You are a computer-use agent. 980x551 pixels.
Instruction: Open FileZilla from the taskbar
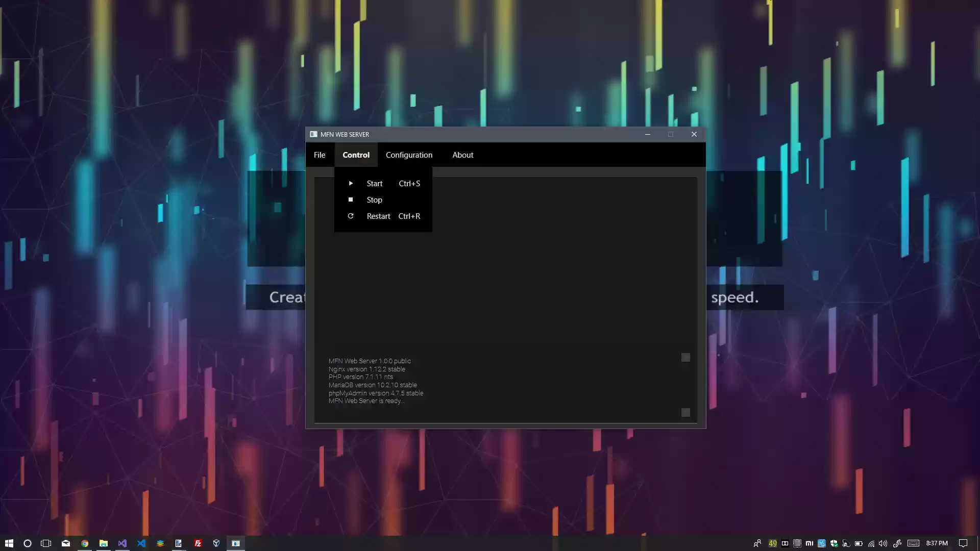(x=198, y=543)
